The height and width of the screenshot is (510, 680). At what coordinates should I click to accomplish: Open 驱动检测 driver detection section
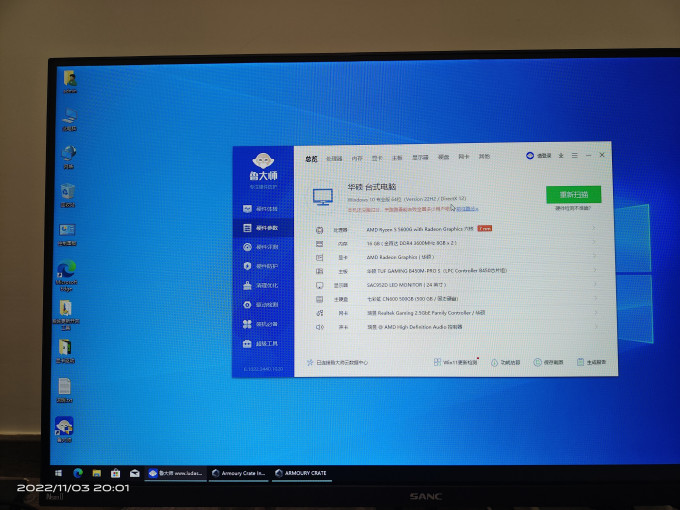261,305
